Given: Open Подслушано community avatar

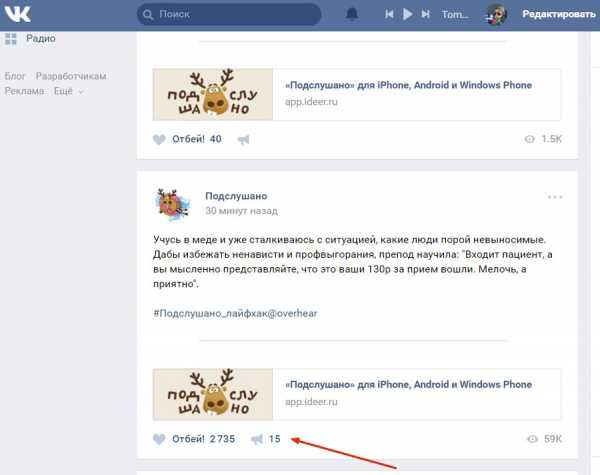Looking at the screenshot, I should (x=173, y=205).
